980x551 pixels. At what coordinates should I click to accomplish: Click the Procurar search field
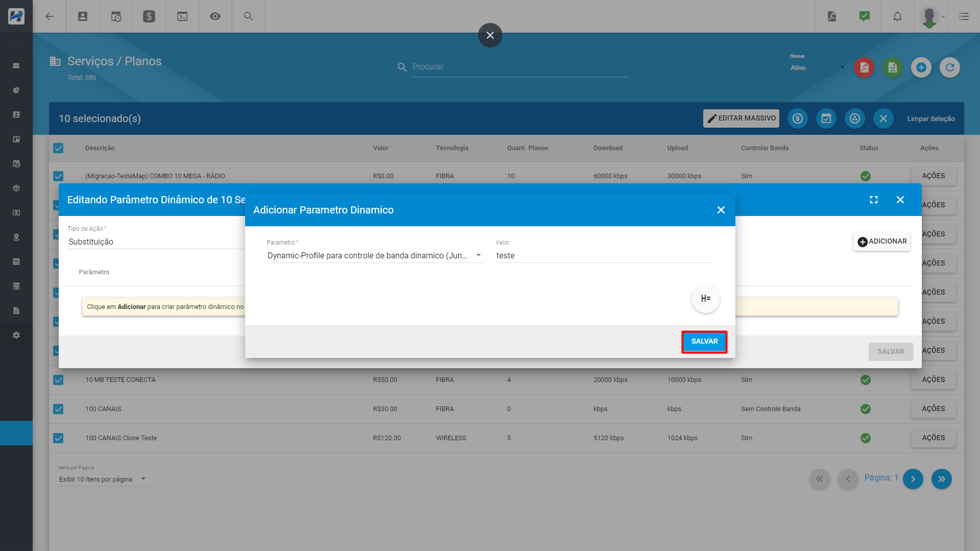(x=520, y=67)
